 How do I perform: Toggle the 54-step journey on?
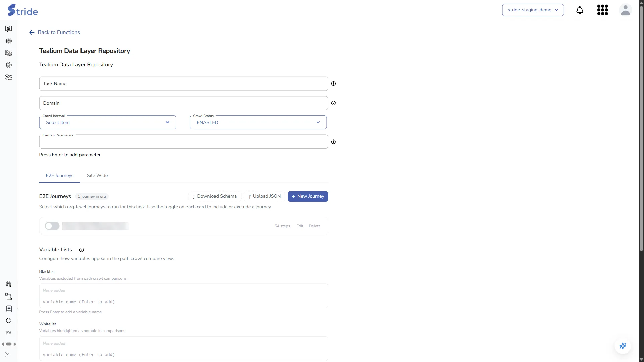pyautogui.click(x=52, y=226)
